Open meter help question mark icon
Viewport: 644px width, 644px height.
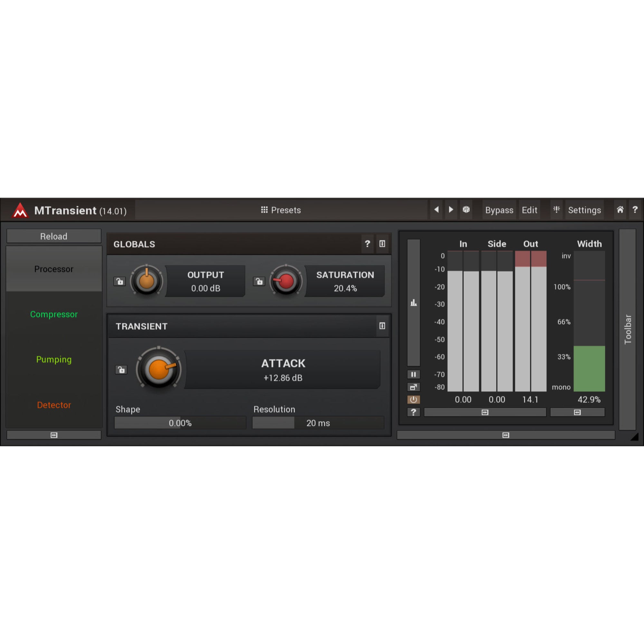(x=414, y=412)
